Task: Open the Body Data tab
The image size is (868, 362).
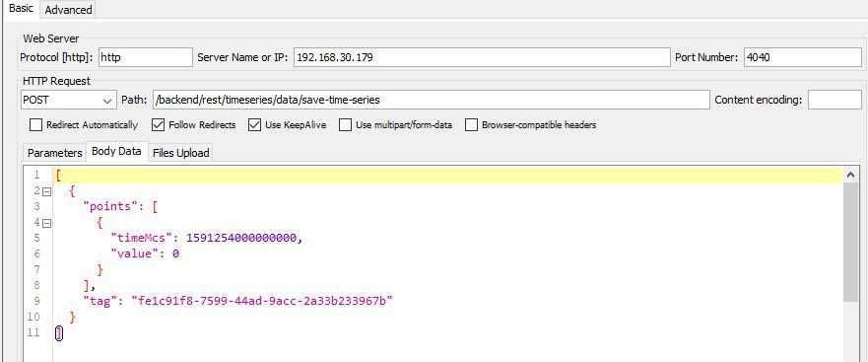Action: 116,151
